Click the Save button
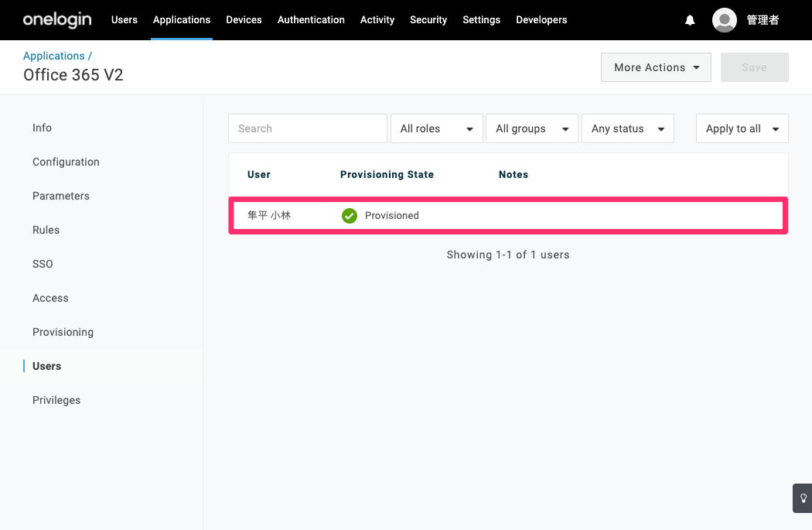The width and height of the screenshot is (812, 530). (755, 67)
